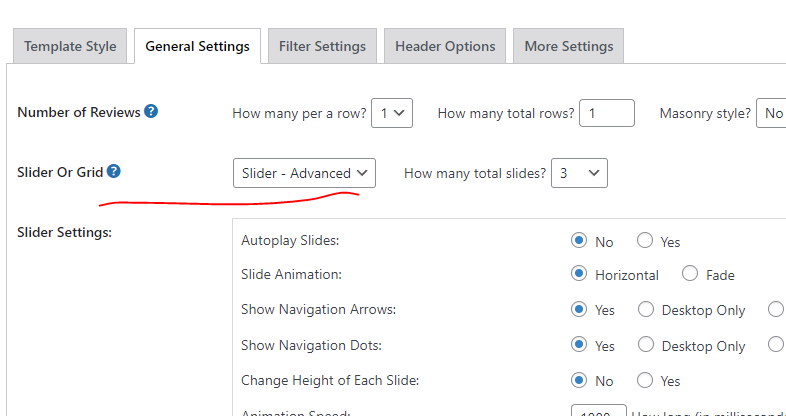Choose Desktop Only for Show Navigation Arrows
The image size is (786, 416).
pyautogui.click(x=646, y=310)
